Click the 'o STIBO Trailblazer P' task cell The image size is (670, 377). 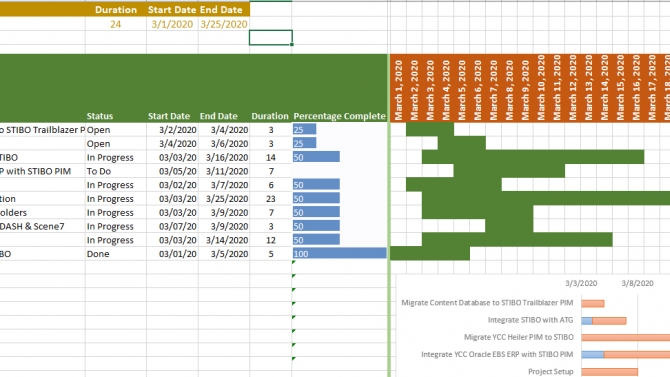[x=42, y=130]
